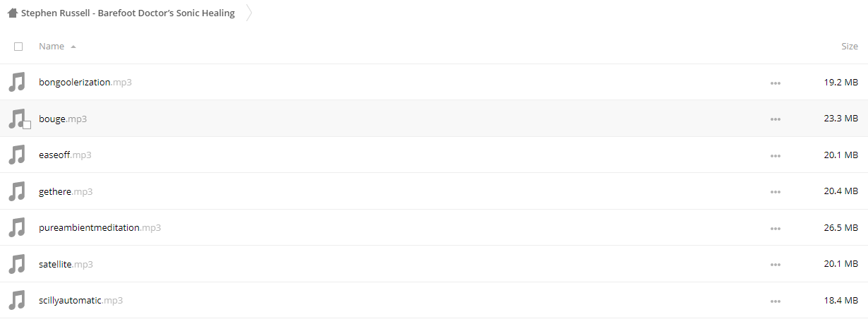Open the scillyautomatic.mp3 file

(x=81, y=300)
